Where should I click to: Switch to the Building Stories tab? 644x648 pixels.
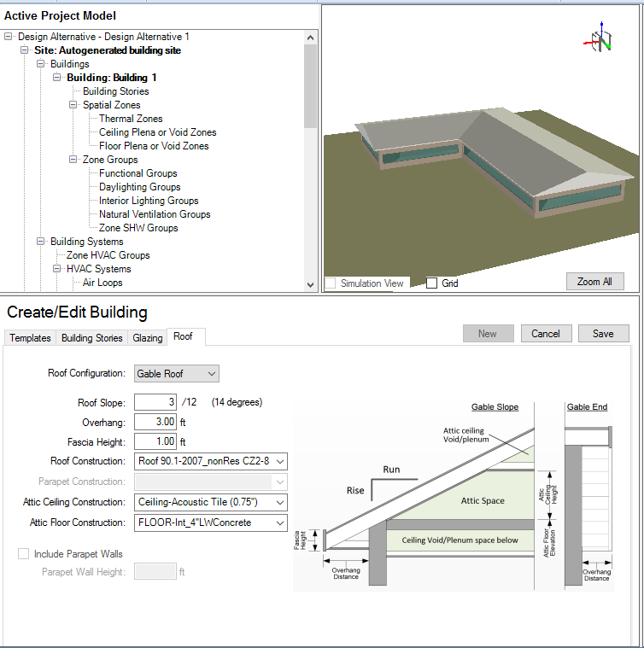(91, 338)
